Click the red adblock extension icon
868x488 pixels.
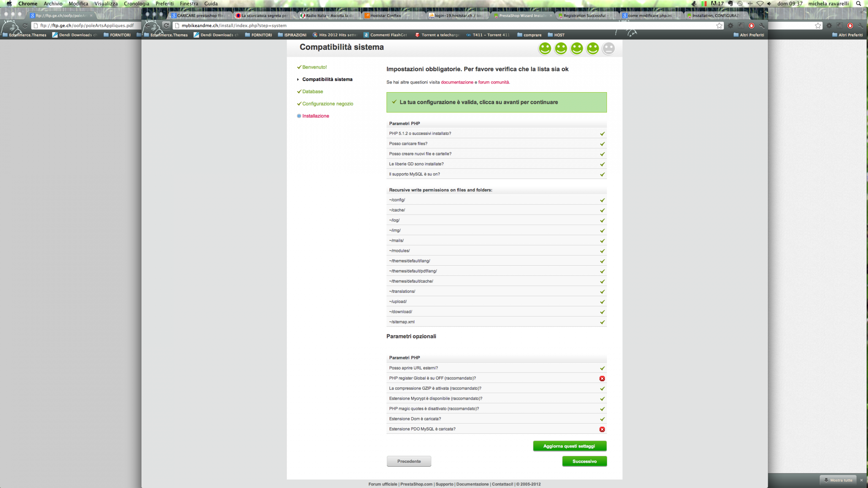(752, 26)
